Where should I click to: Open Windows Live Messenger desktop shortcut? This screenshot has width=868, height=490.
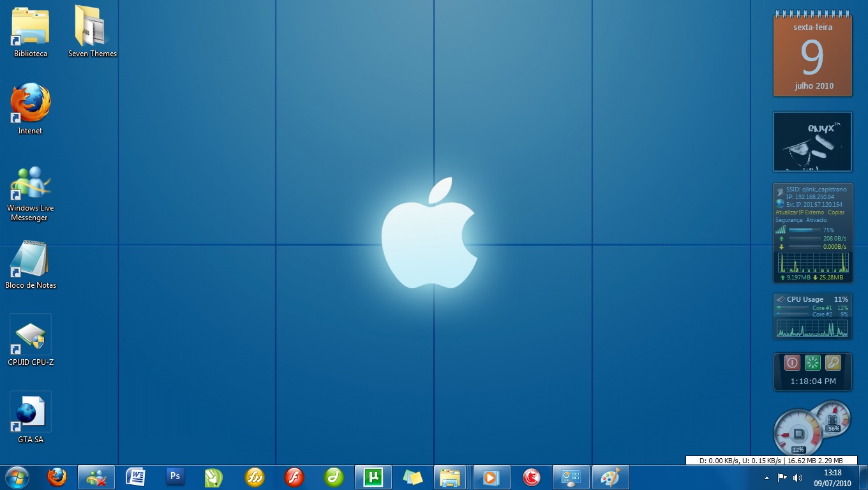[30, 193]
